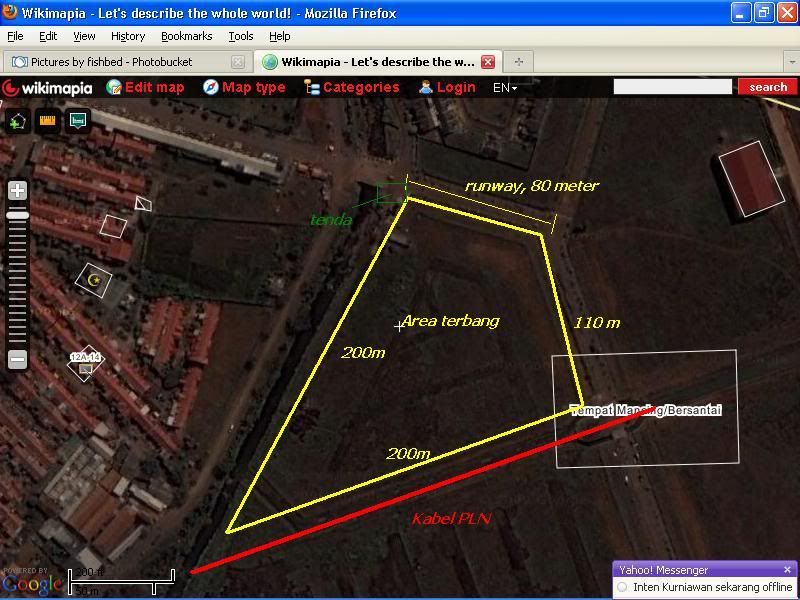Click the red-roofed building outline at top right
Image resolution: width=800 pixels, height=600 pixels.
[751, 179]
